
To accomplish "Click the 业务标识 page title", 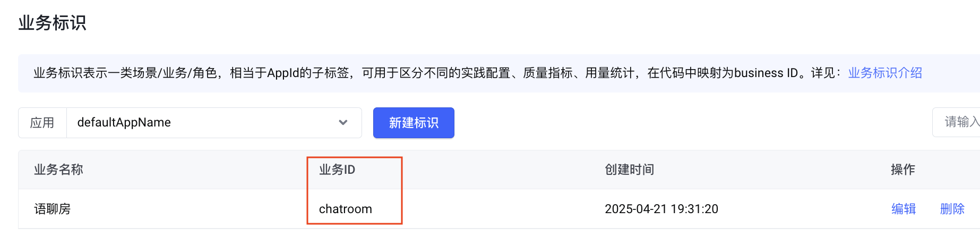I will [52, 23].
